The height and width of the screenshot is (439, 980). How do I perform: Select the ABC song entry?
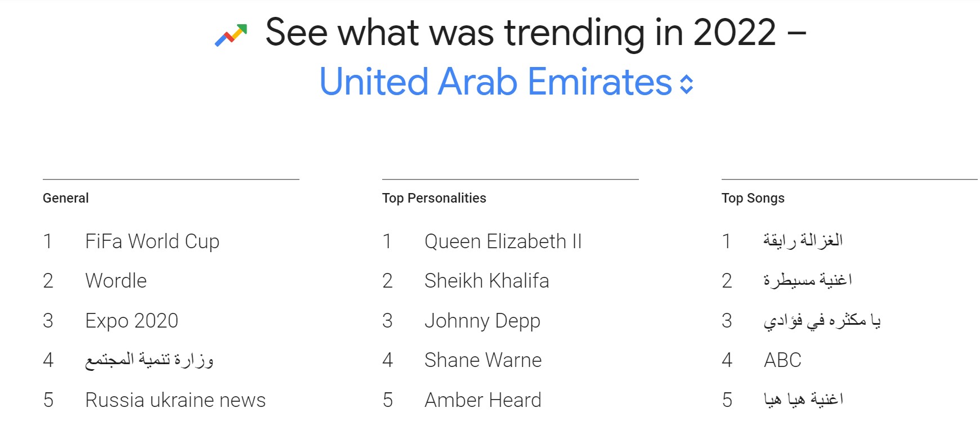(x=782, y=360)
